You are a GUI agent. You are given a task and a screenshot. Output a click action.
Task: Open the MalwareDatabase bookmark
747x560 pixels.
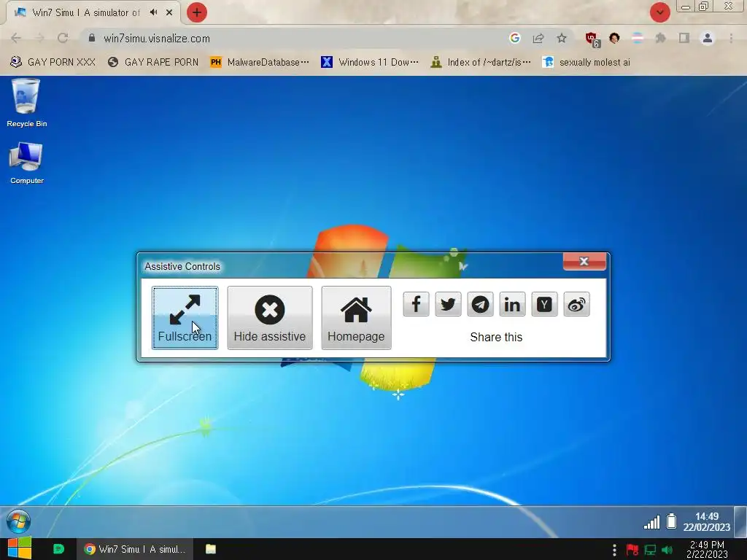(260, 62)
